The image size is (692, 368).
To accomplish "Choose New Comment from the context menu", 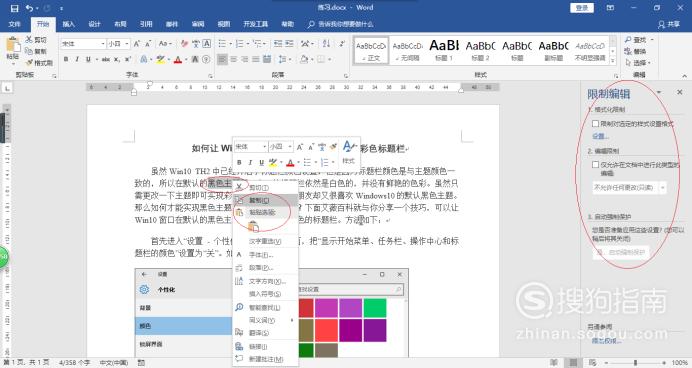I will (x=266, y=359).
